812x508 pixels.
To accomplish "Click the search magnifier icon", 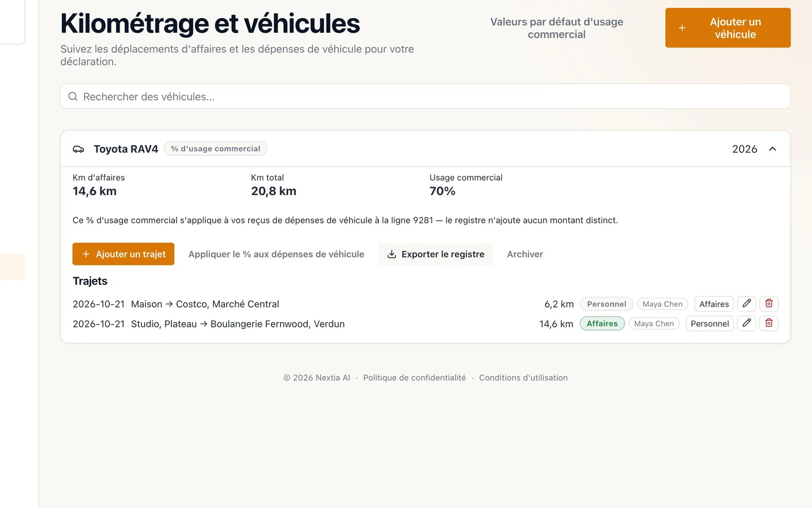I will pos(73,97).
